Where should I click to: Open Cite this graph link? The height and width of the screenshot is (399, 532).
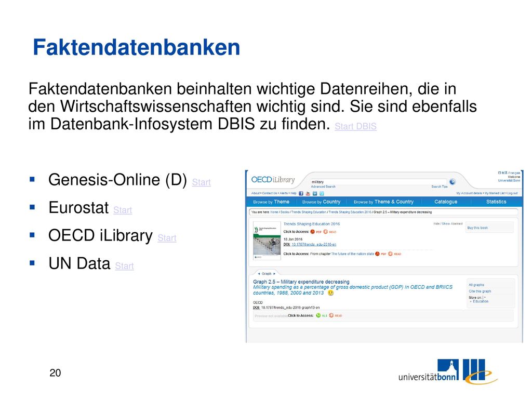480,291
